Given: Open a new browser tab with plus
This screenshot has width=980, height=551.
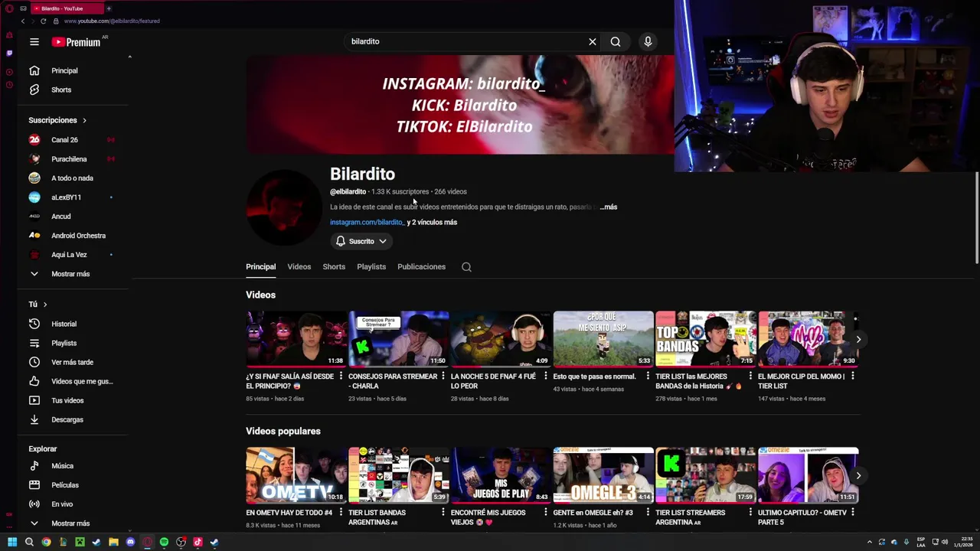Looking at the screenshot, I should (109, 8).
